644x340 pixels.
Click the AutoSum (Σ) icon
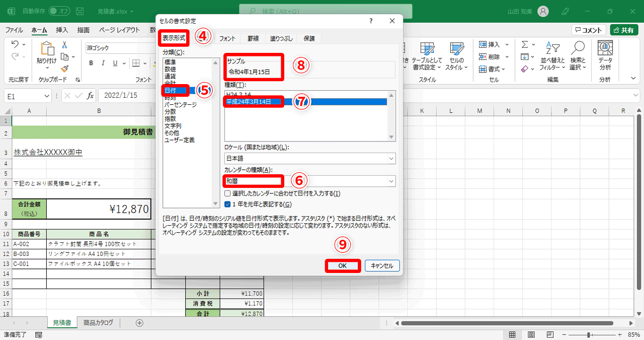click(525, 44)
